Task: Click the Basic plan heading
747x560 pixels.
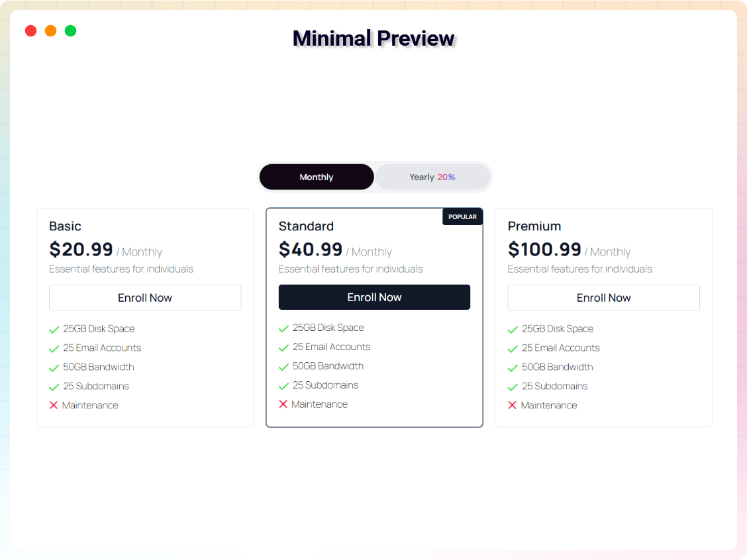Action: tap(66, 226)
